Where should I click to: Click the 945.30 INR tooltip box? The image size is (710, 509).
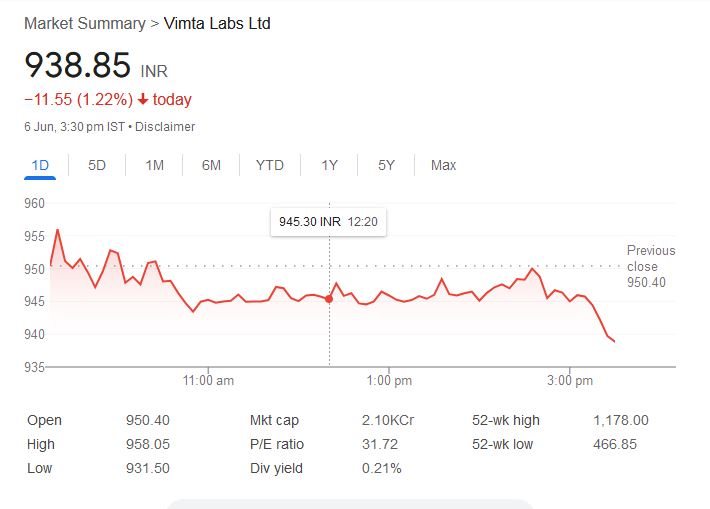click(328, 221)
